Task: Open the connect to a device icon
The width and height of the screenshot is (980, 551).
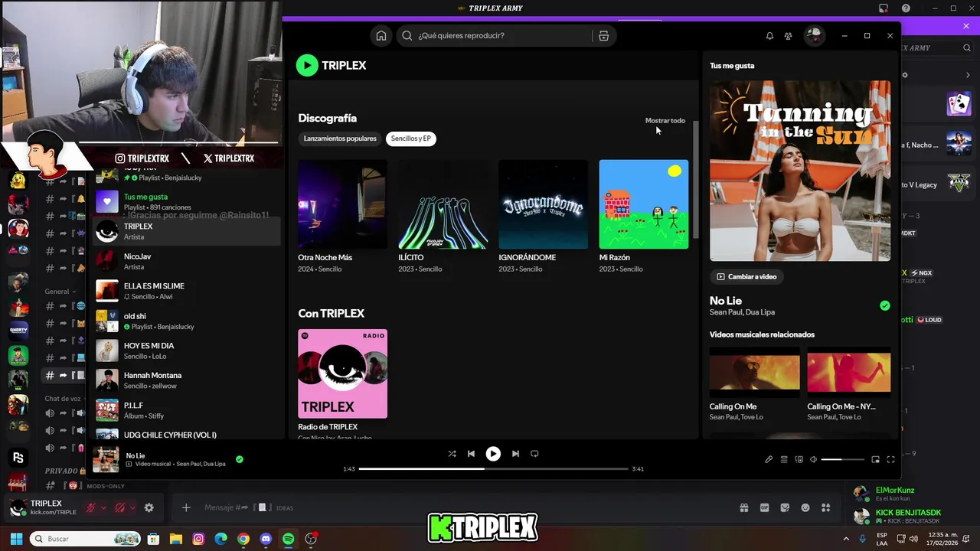Action: pos(799,459)
